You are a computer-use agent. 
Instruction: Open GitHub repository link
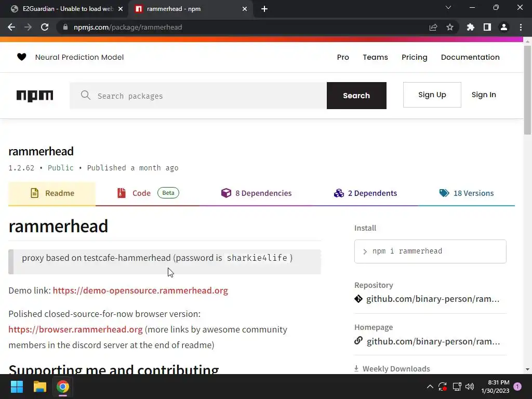click(x=433, y=299)
